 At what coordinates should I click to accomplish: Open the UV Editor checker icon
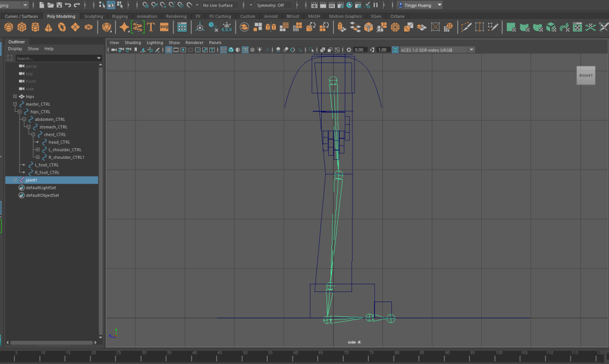[x=577, y=27]
